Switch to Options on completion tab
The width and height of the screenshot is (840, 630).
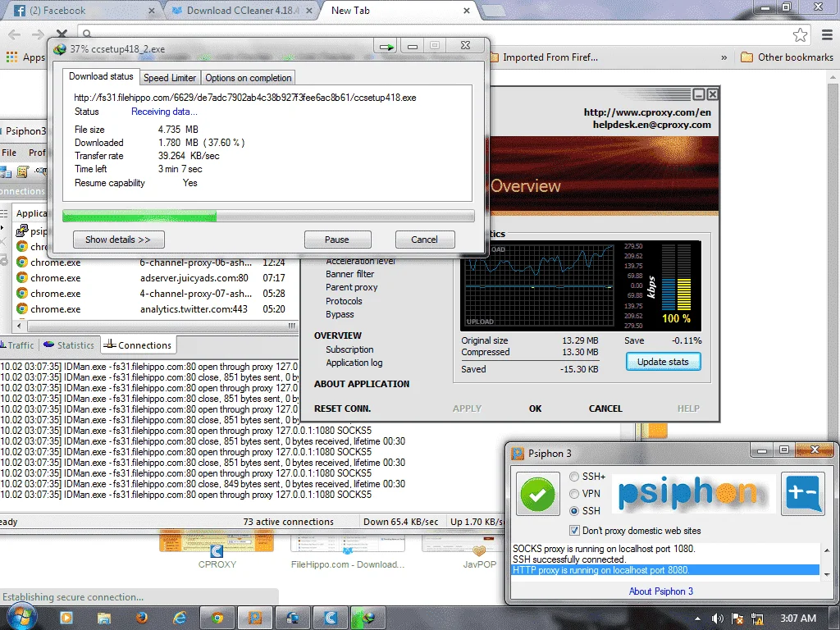tap(248, 78)
